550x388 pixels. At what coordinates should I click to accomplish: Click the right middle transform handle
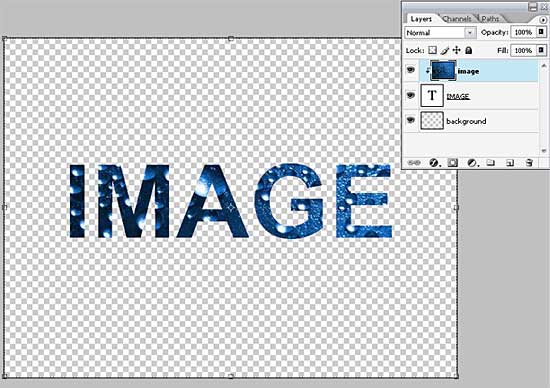pos(456,208)
